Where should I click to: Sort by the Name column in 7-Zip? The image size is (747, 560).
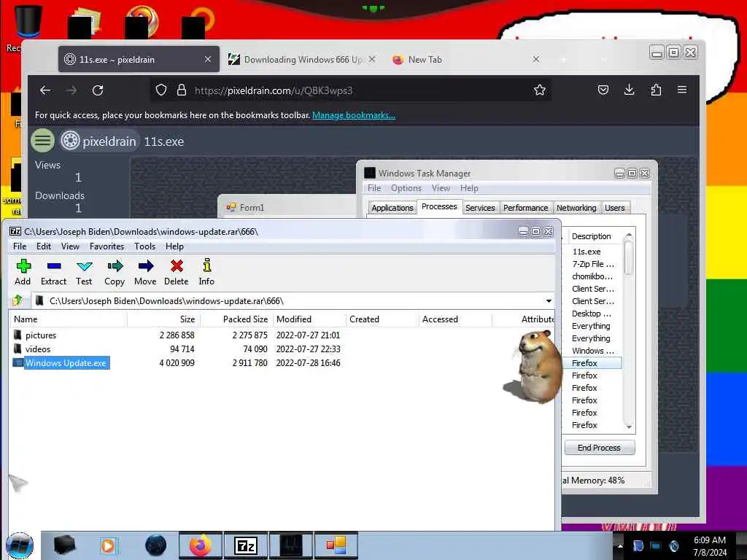pos(68,319)
